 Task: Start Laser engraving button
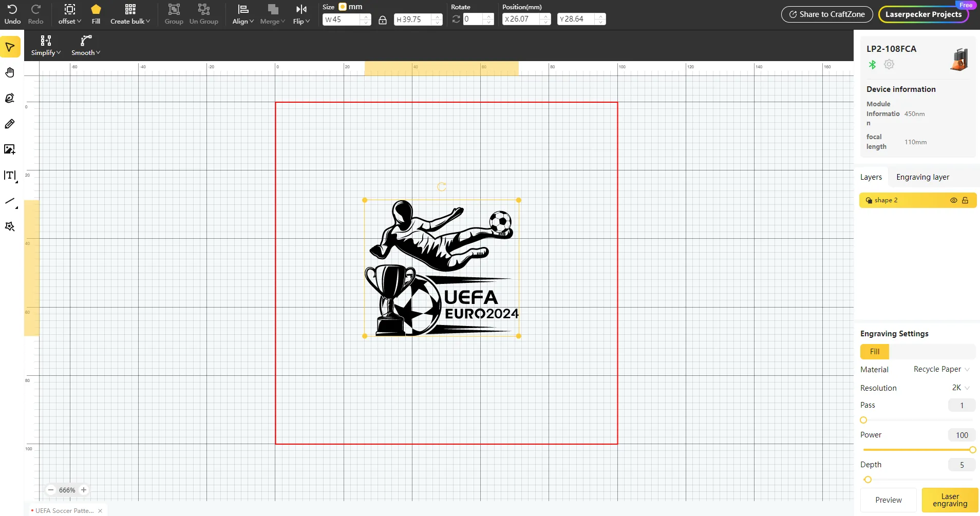tap(950, 500)
